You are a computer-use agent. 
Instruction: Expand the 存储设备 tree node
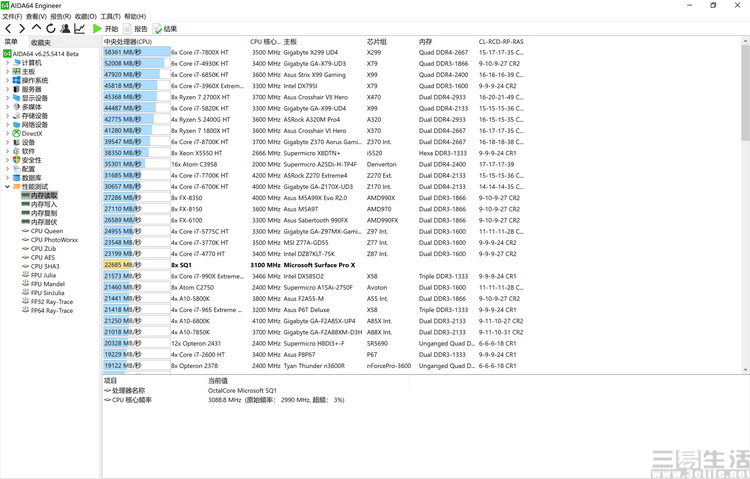point(7,116)
